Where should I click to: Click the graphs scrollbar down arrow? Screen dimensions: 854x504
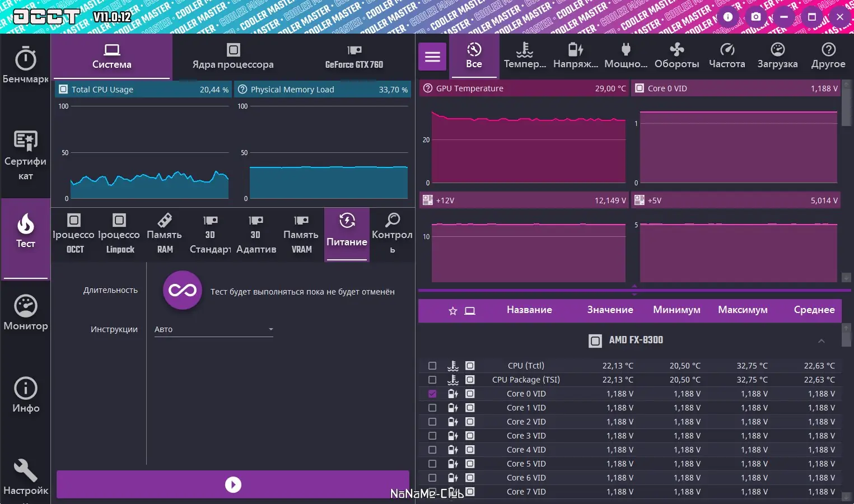coord(846,278)
